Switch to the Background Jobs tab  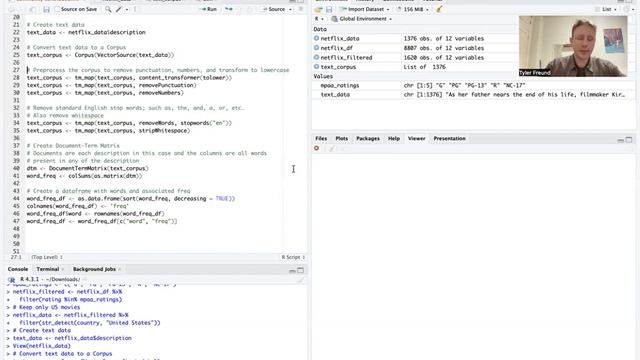pos(94,269)
